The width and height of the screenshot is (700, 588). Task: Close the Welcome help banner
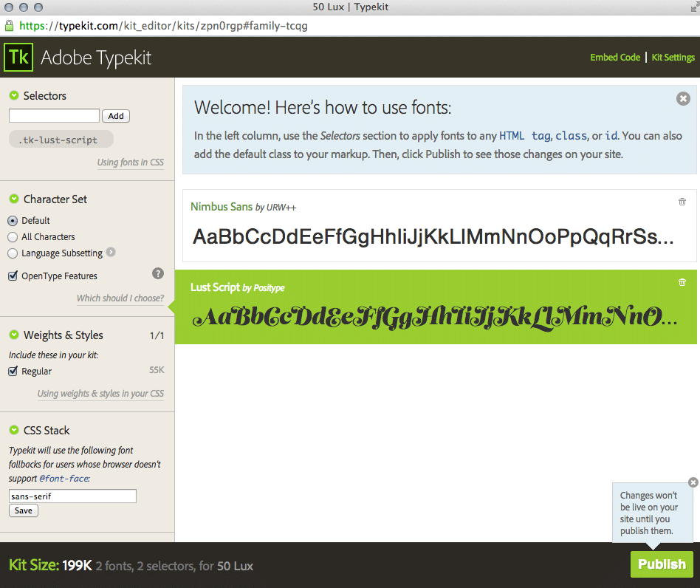pyautogui.click(x=683, y=98)
